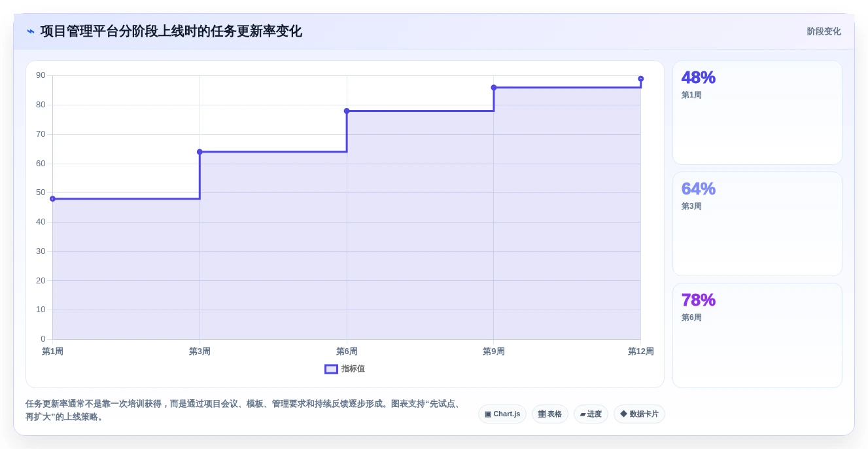Select the 表格 tag chip
868x449 pixels.
(550, 414)
